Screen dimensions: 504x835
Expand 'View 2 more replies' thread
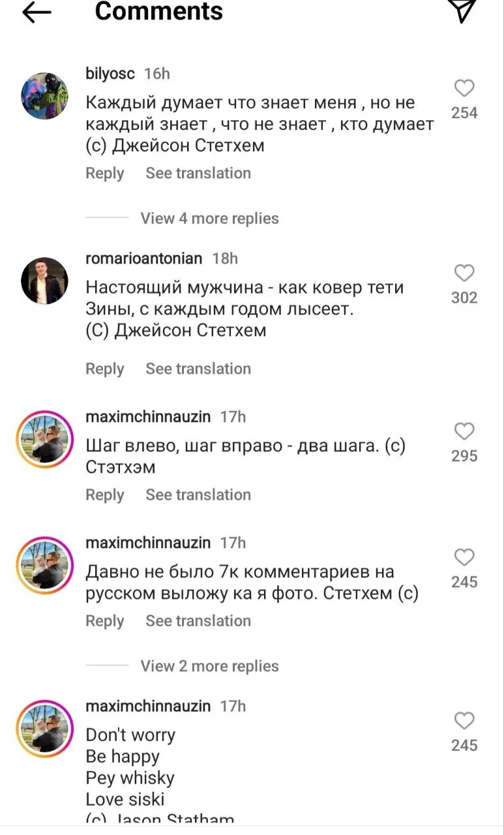209,665
